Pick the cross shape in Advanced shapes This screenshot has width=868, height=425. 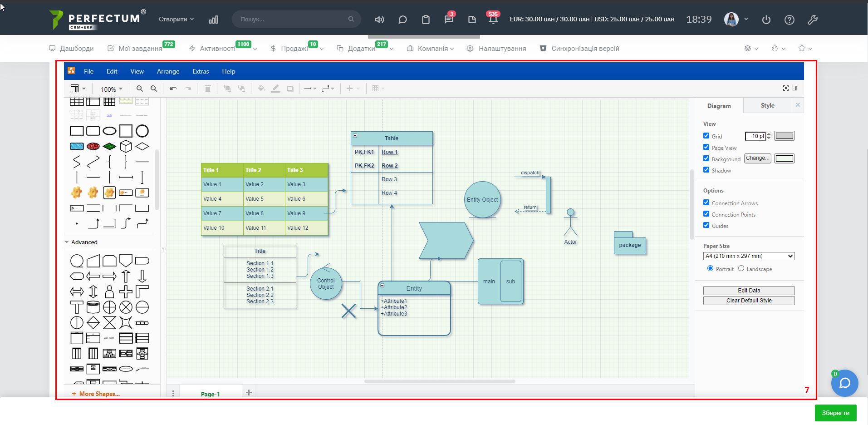click(x=126, y=292)
